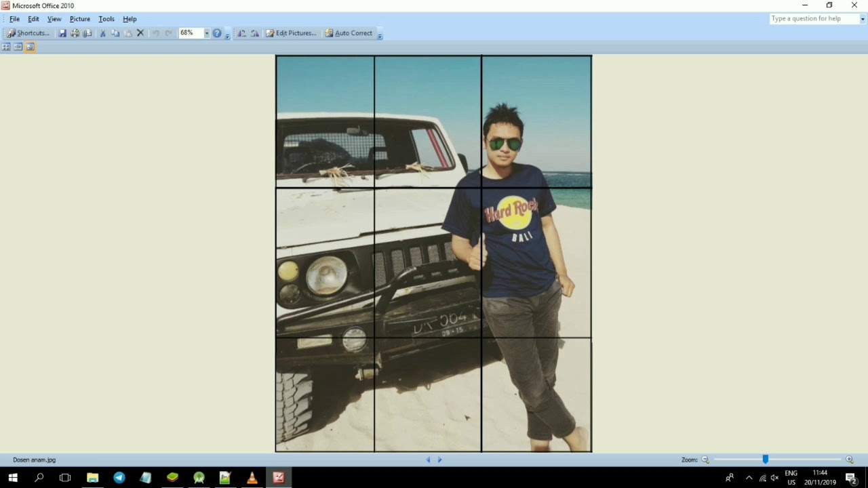Open Task View on taskbar
The height and width of the screenshot is (488, 868).
pos(65,478)
